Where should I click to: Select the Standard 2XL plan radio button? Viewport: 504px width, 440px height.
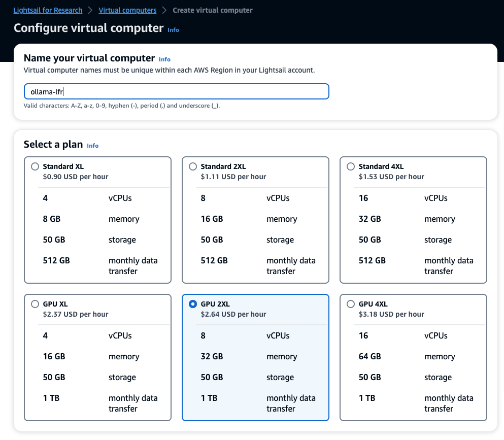tap(193, 166)
